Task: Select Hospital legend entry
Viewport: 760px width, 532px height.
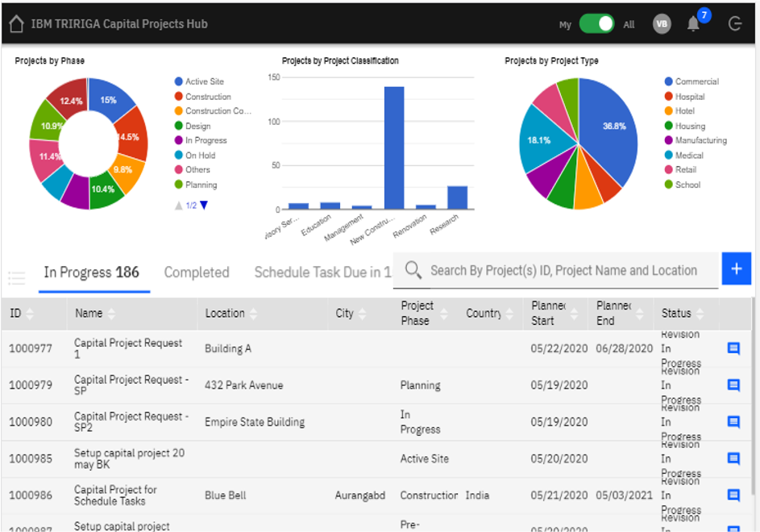Action: click(684, 97)
